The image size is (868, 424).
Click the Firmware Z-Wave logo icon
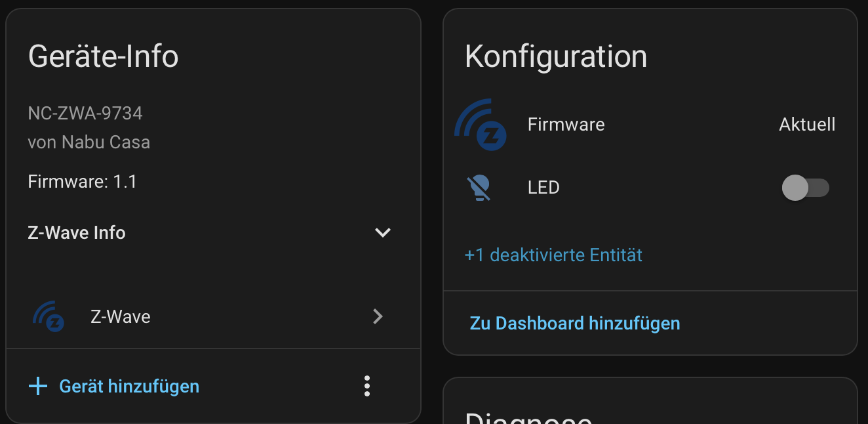click(481, 125)
